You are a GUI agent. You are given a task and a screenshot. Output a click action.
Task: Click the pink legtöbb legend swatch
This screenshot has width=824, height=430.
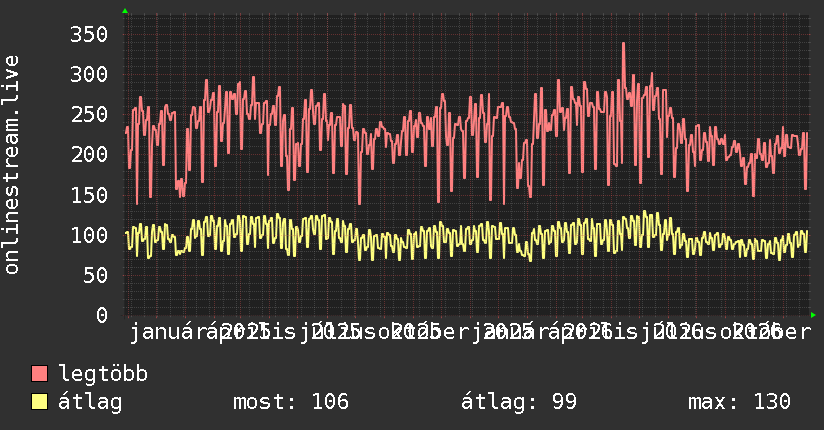[x=39, y=373]
